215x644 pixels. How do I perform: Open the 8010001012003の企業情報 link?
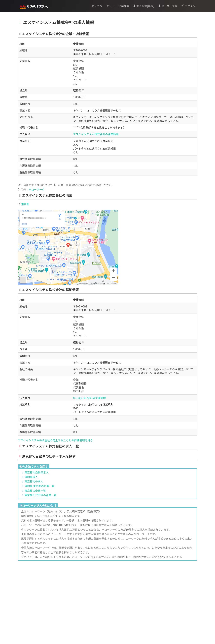pyautogui.click(x=89, y=398)
